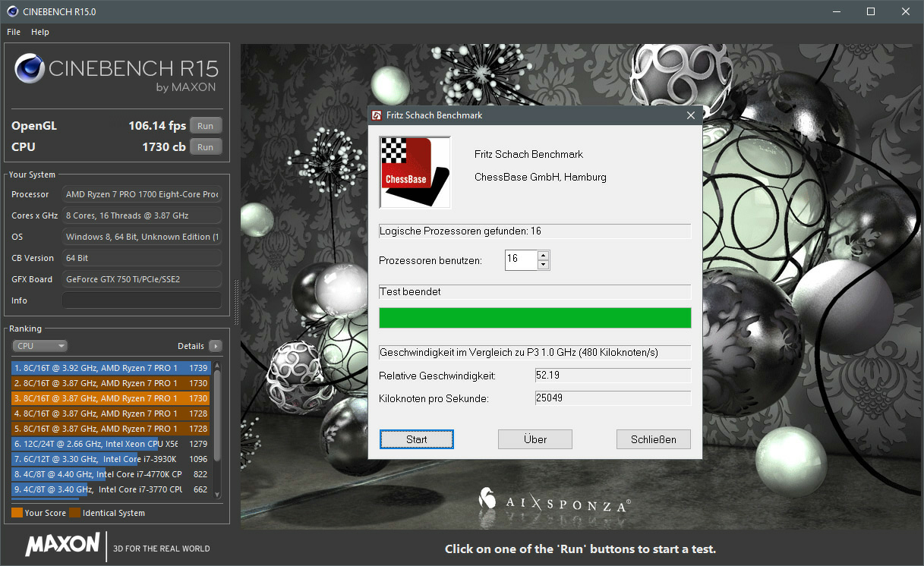Viewport: 924px width, 566px height.
Task: Click the Cinebench title bar app icon
Action: click(x=11, y=11)
